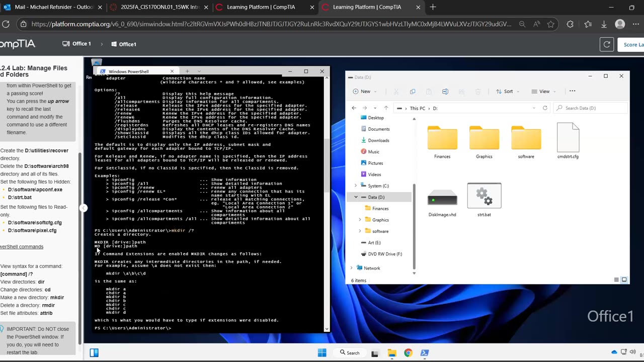Select the Graphics folder icon in the file pane
The width and height of the screenshot is (644, 362).
coord(484,138)
